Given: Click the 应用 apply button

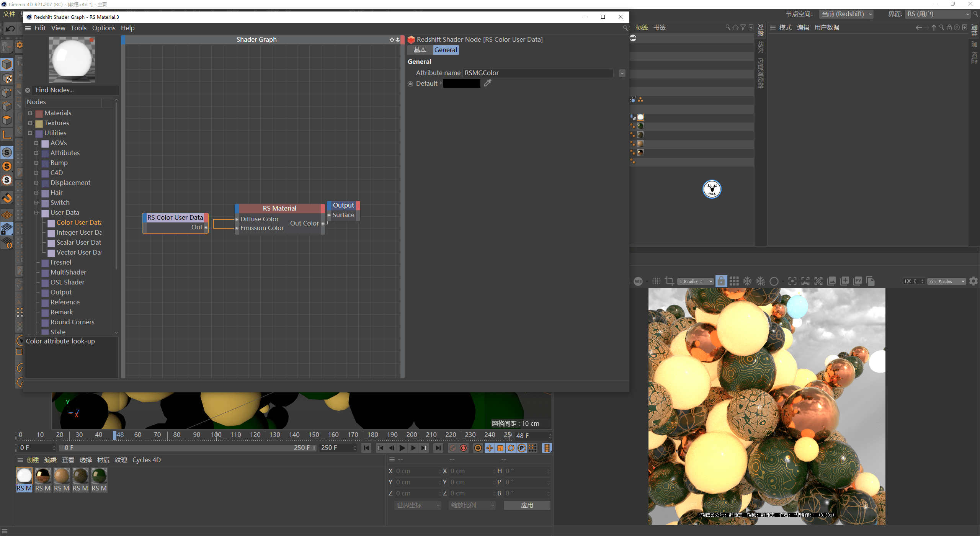Looking at the screenshot, I should 527,505.
